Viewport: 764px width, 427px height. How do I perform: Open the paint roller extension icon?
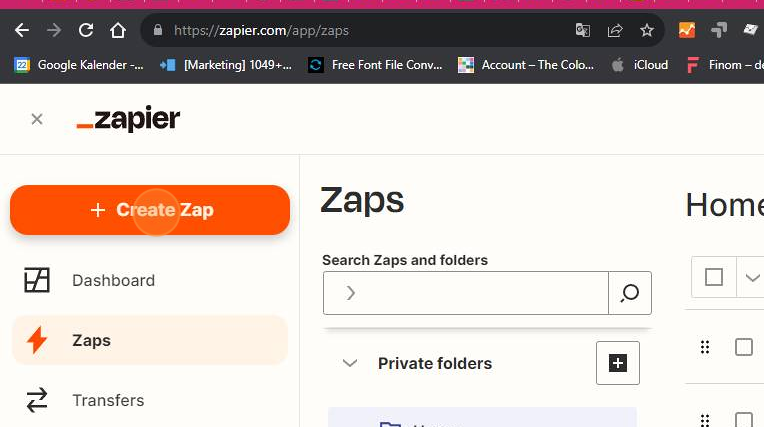[719, 30]
